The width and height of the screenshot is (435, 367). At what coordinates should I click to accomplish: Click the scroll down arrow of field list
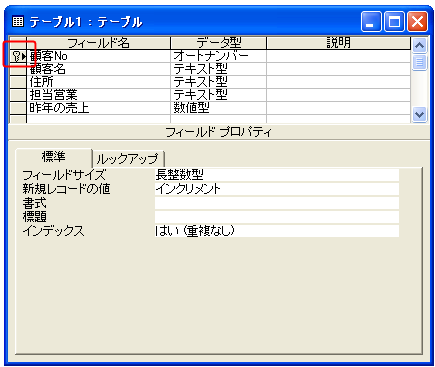419,115
